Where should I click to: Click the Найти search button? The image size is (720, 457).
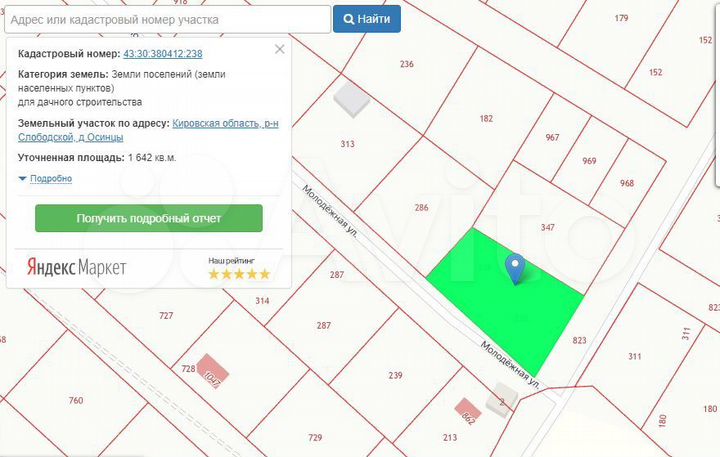point(367,19)
